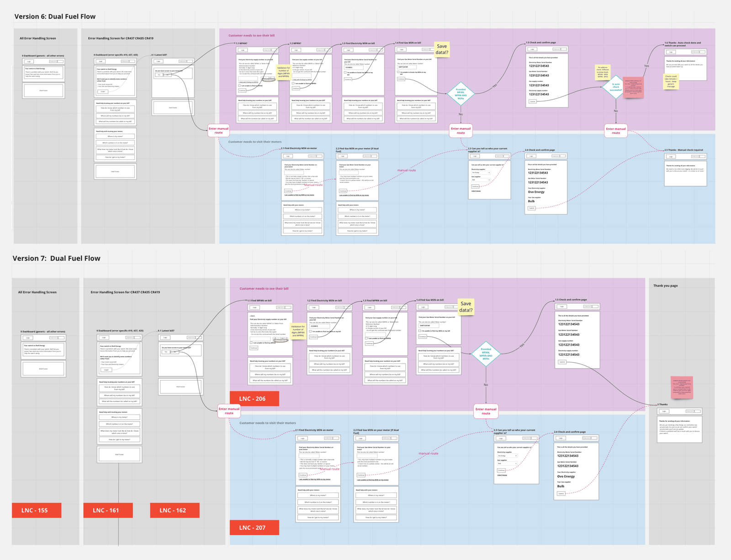Tick 'unable to find my MSN' checkbox on Version 7 screen 1.4
Image resolution: width=731 pixels, height=560 pixels.
(x=419, y=331)
